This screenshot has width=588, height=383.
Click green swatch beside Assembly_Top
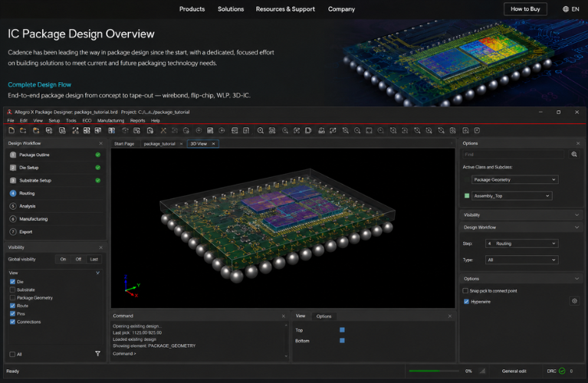coord(467,195)
